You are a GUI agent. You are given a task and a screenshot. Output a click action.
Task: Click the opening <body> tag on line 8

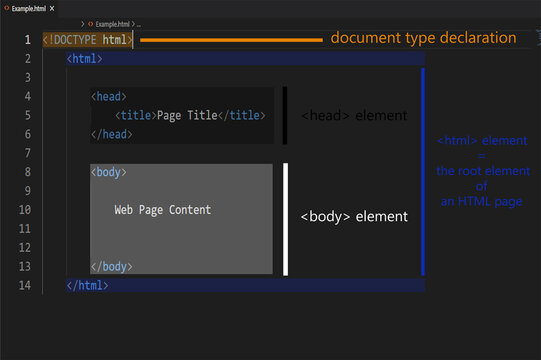point(109,172)
